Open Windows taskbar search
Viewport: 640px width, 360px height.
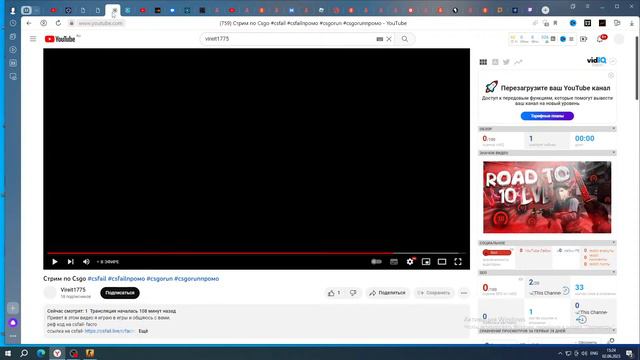(x=24, y=353)
